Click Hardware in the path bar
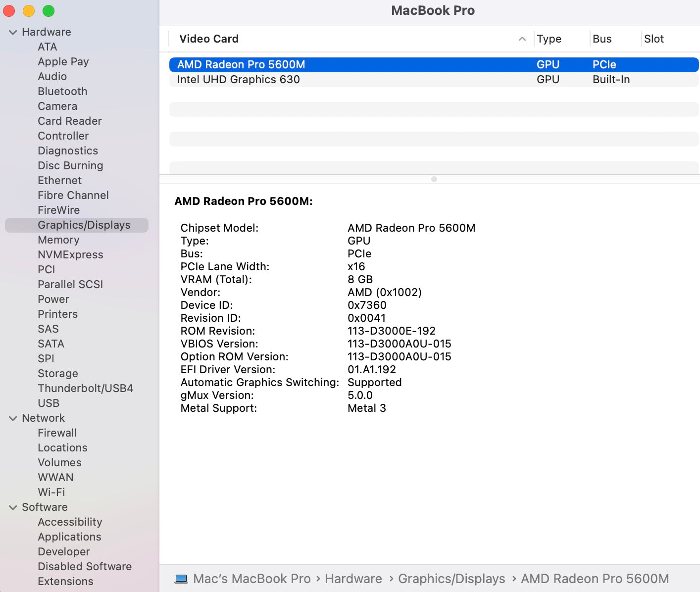Image resolution: width=700 pixels, height=592 pixels. [353, 579]
